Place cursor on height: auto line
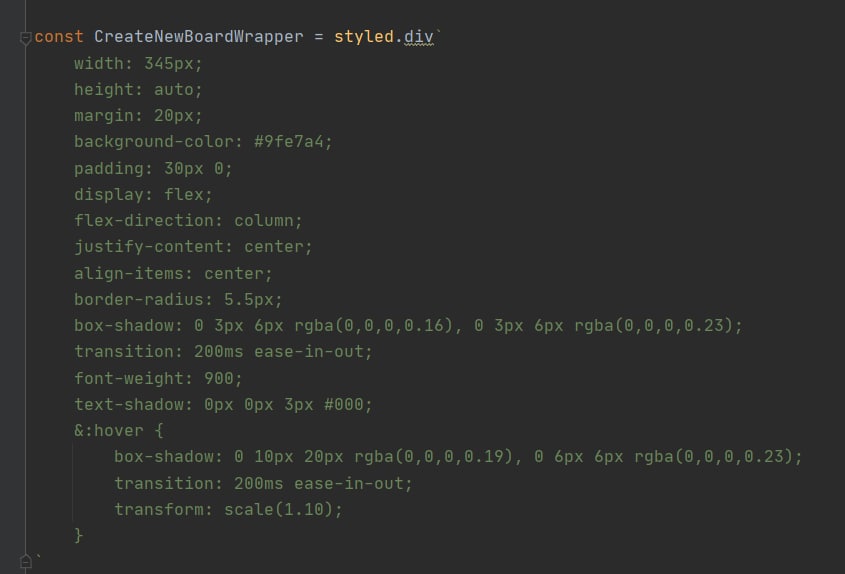 138,90
